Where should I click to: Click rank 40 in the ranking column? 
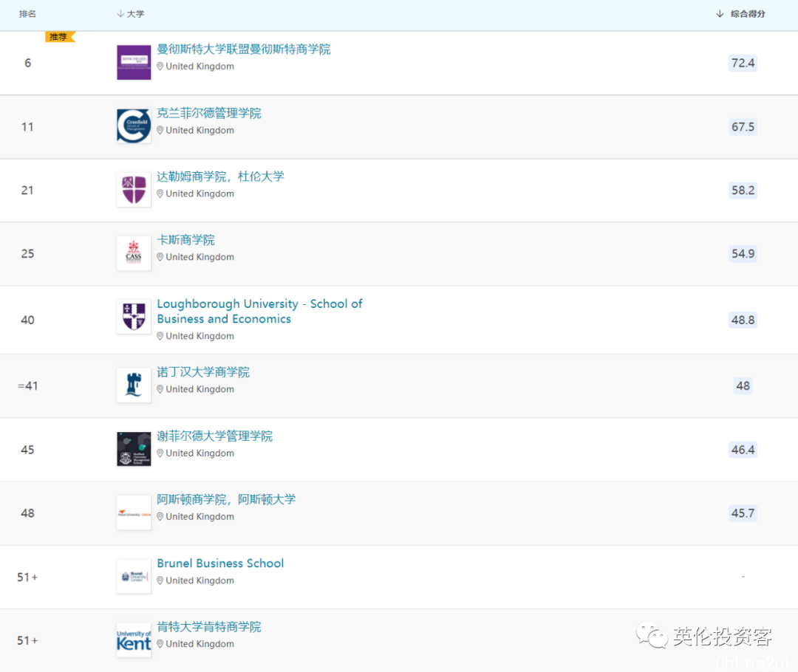27,320
